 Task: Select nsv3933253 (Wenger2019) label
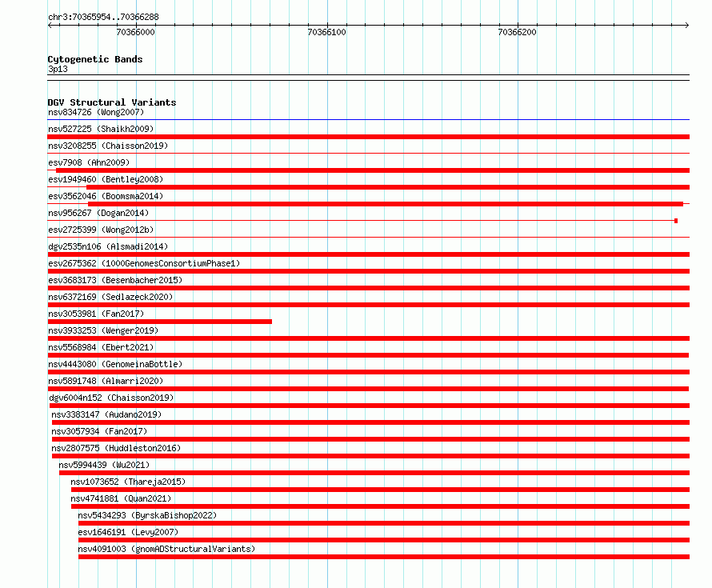coord(103,330)
